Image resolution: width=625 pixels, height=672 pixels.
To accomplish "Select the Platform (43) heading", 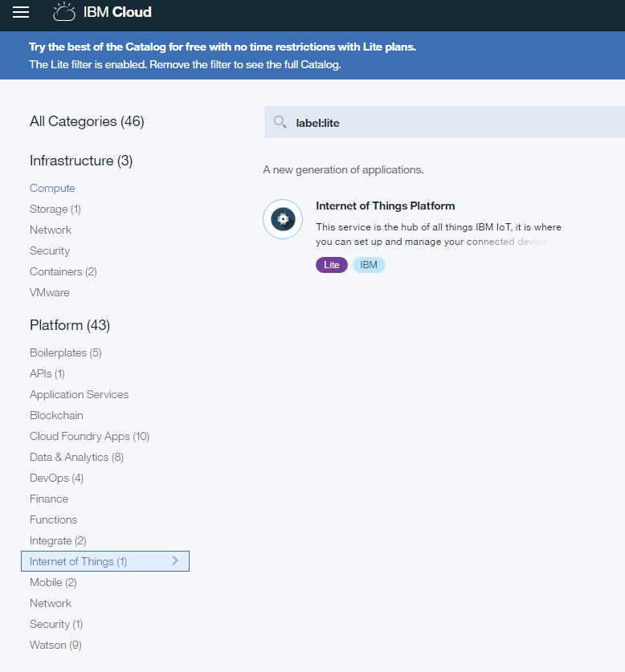I will click(x=70, y=325).
